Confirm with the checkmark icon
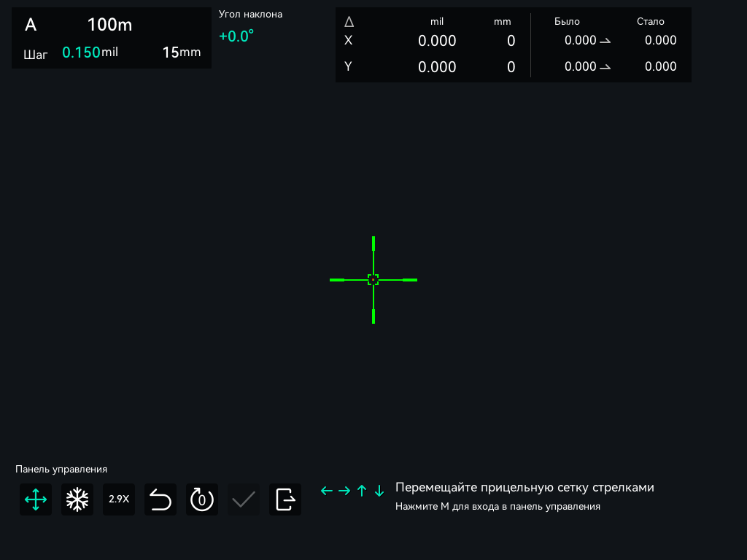 coord(244,499)
